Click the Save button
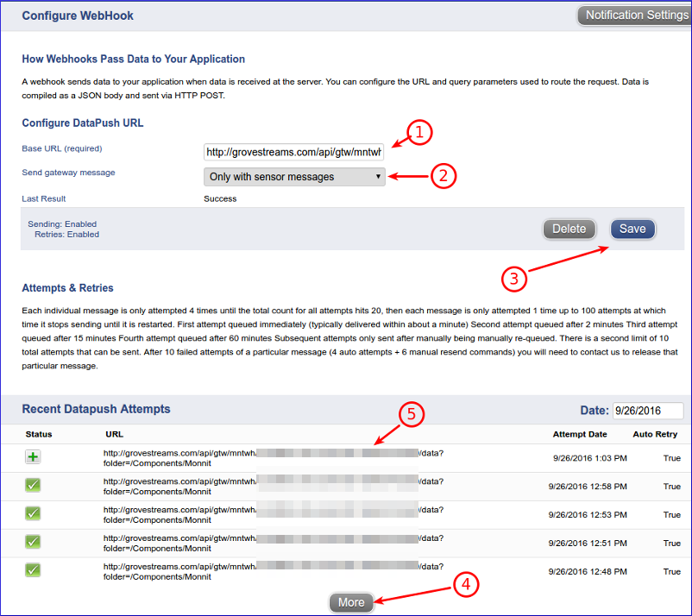This screenshot has height=616, width=692. pos(632,229)
